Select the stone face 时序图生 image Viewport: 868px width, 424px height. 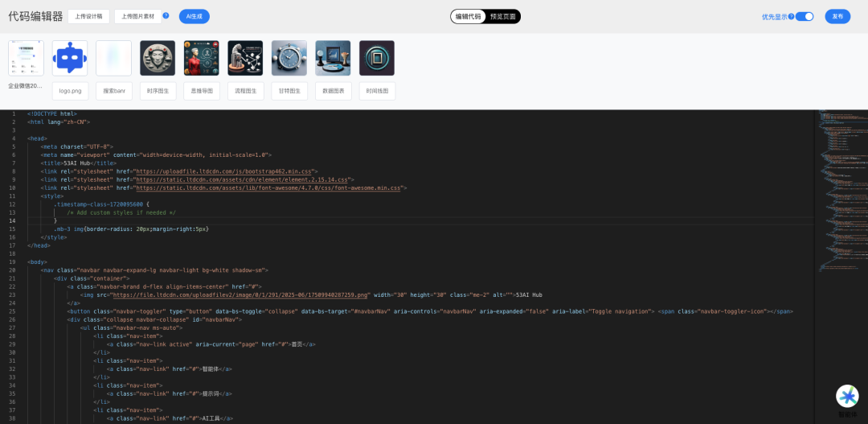pyautogui.click(x=158, y=58)
